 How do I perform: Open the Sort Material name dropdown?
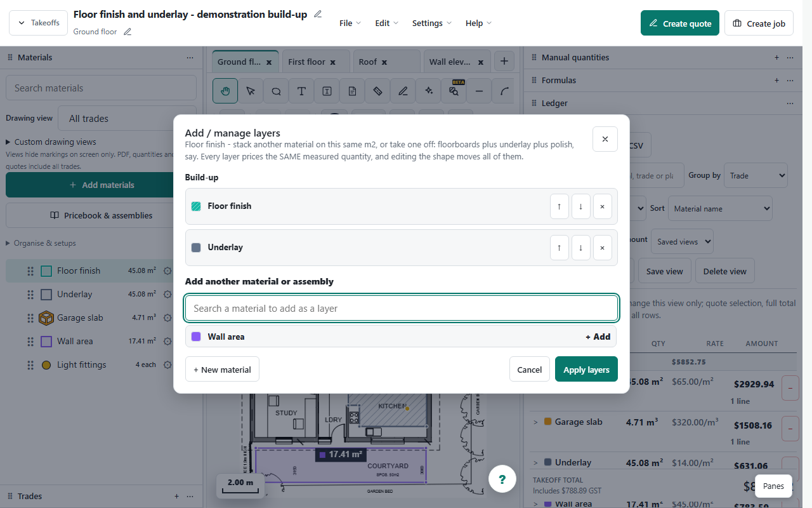721,208
